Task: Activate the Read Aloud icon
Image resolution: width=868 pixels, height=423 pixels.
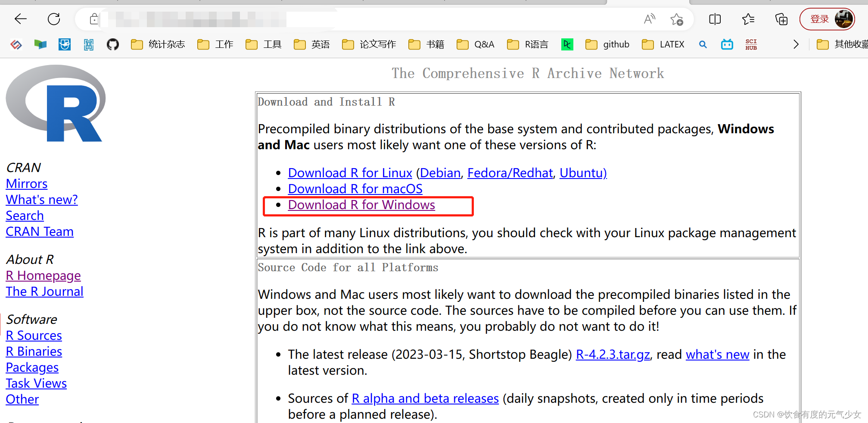Action: click(x=650, y=19)
